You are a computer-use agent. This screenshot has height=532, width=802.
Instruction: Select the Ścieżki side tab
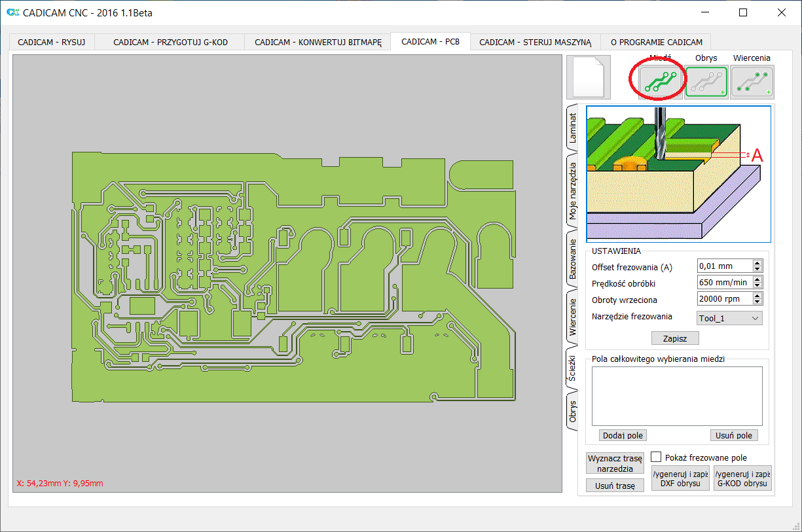(572, 368)
